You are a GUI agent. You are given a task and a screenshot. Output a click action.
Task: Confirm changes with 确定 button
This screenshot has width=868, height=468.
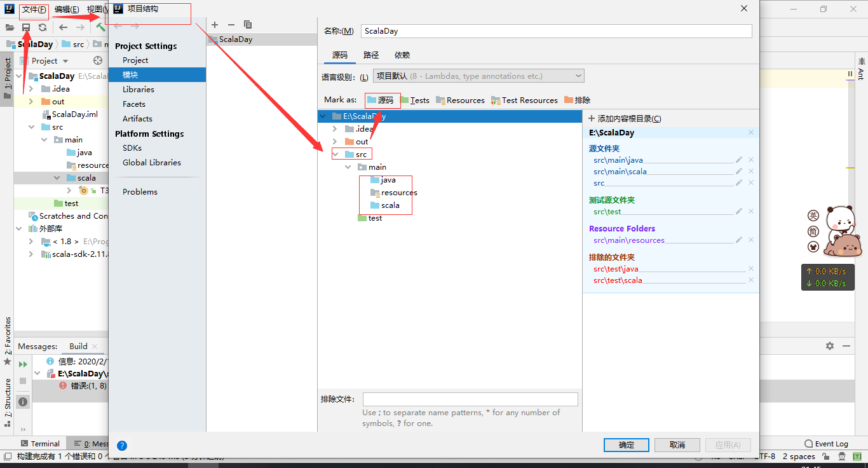pos(626,444)
